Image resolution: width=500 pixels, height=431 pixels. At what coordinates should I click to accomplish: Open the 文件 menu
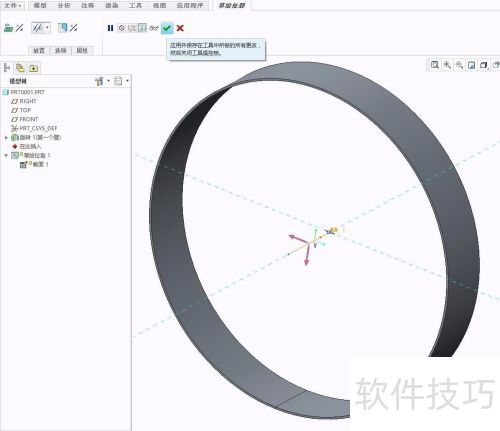[12, 6]
